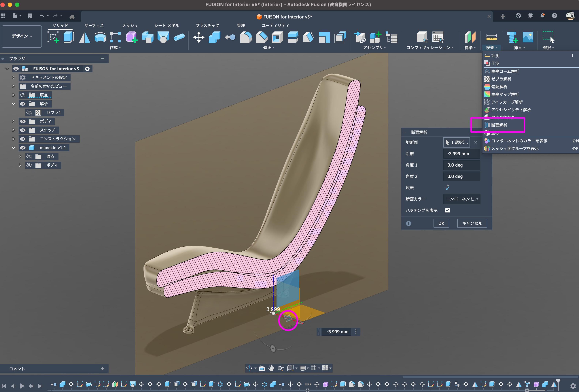Screen dimensions: 579x392
Task: Switch to the Surface tab
Action: pyautogui.click(x=94, y=25)
